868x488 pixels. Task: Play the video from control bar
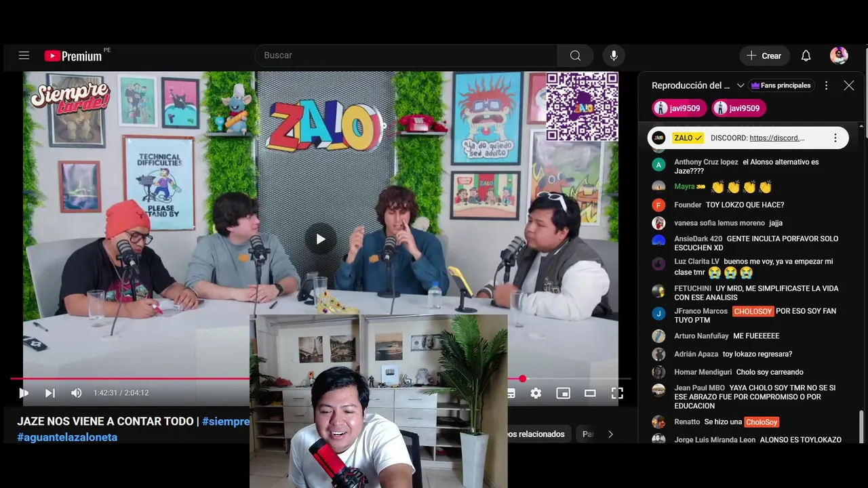(x=24, y=392)
